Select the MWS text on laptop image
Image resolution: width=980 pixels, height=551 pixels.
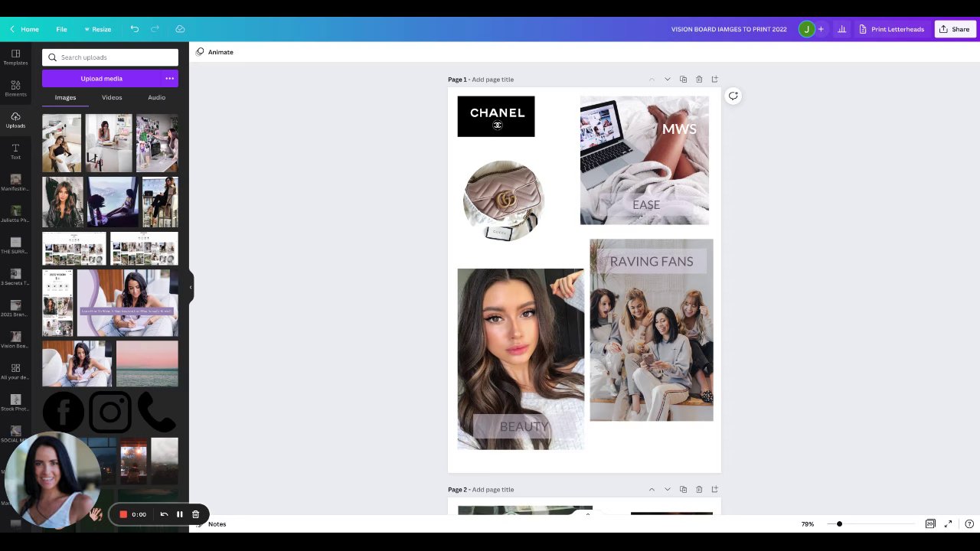679,129
